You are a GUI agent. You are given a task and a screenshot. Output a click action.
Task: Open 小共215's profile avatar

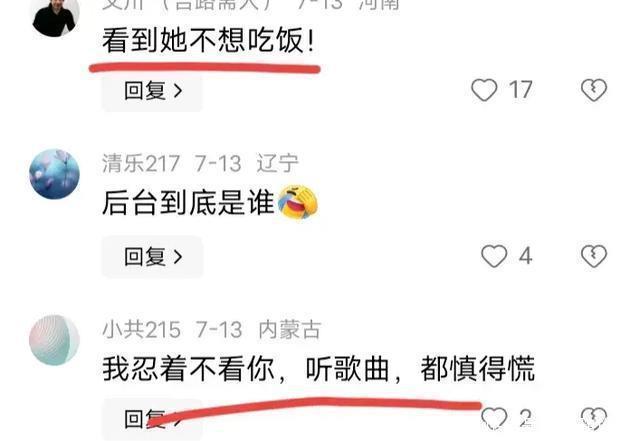tap(55, 340)
